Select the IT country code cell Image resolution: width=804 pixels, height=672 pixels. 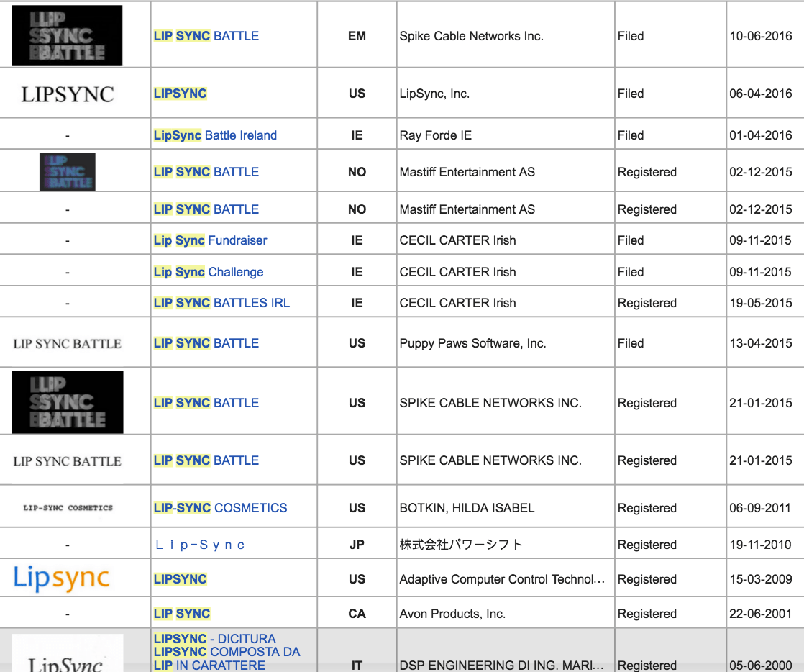pyautogui.click(x=357, y=666)
